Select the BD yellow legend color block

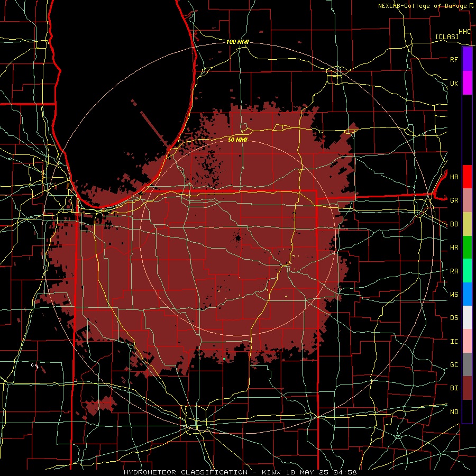click(467, 224)
